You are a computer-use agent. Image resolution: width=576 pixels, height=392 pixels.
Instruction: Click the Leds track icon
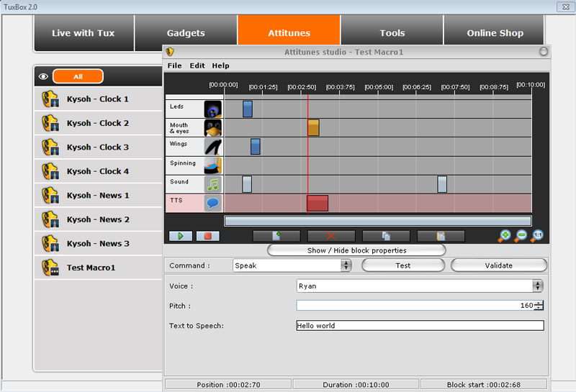coord(212,109)
